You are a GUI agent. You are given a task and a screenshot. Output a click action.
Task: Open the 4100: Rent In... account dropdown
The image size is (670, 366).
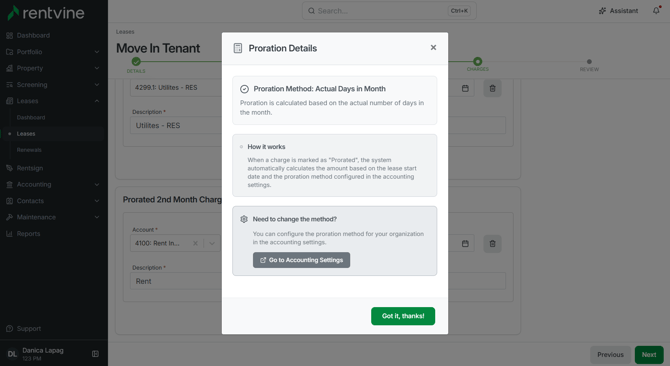[212, 243]
